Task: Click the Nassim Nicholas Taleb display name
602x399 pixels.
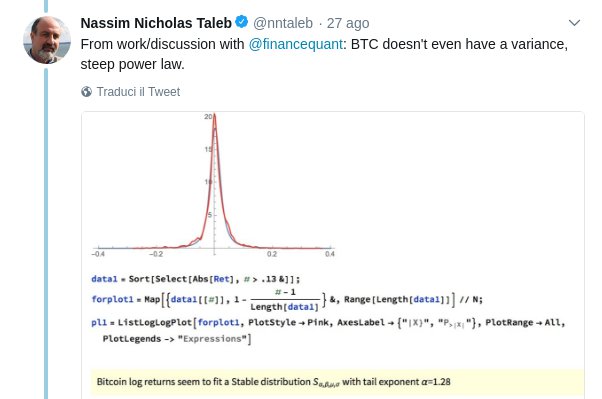Action: pyautogui.click(x=156, y=23)
